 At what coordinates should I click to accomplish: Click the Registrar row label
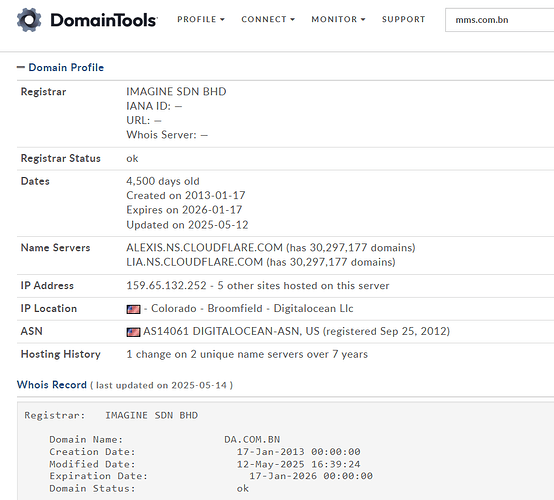[43, 92]
